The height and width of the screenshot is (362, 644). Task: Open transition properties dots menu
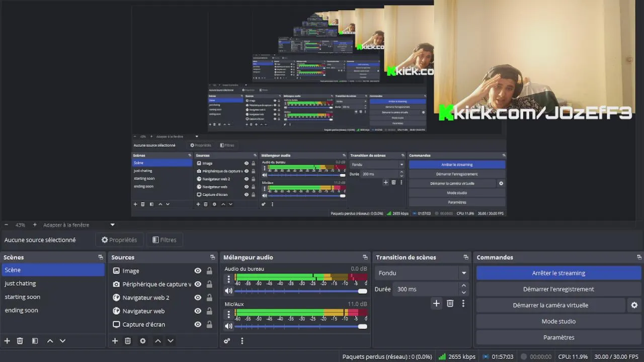coord(463,304)
